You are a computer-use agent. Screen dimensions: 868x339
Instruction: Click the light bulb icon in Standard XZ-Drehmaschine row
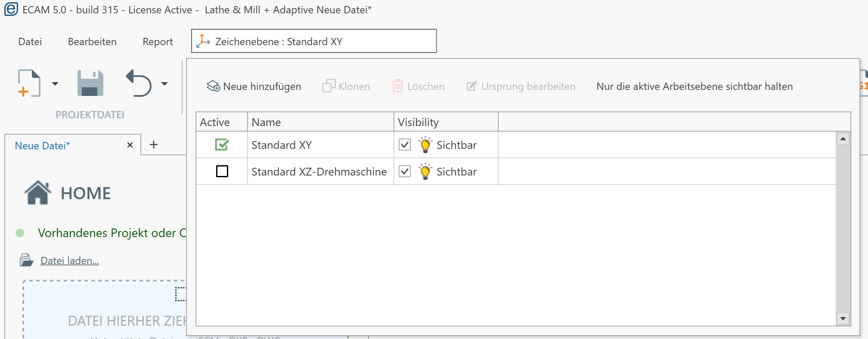click(x=425, y=171)
